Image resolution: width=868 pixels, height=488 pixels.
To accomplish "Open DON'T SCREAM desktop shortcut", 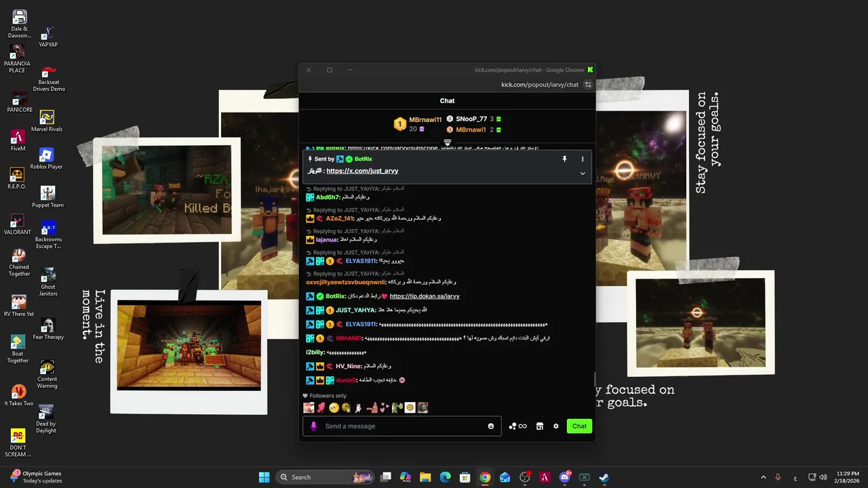I will 18,443.
